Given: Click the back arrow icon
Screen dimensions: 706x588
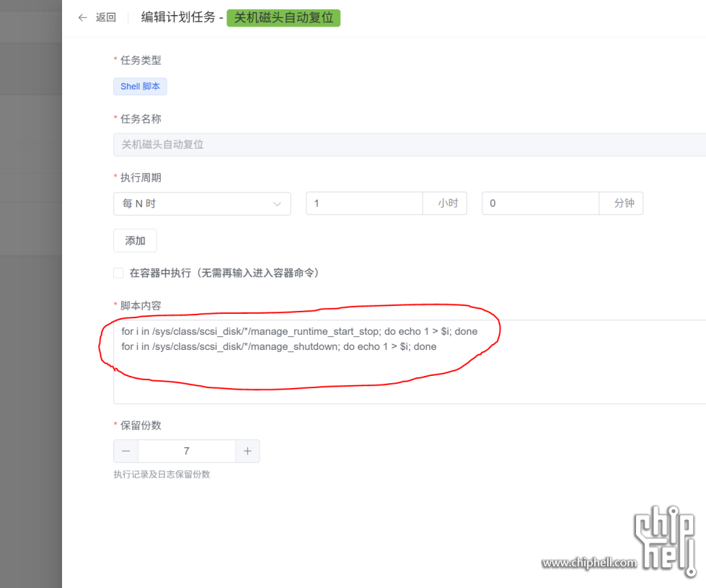Looking at the screenshot, I should point(82,17).
